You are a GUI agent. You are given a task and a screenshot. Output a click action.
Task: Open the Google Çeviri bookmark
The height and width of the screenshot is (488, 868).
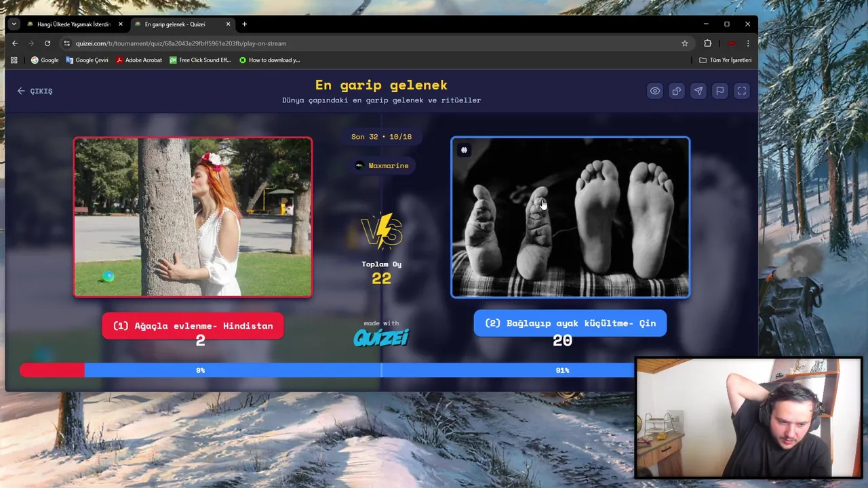pyautogui.click(x=87, y=60)
